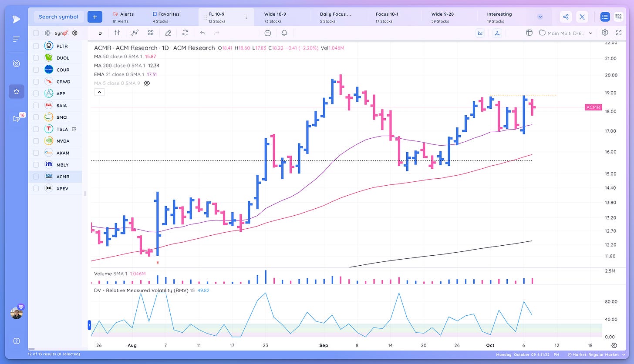Switch to list view layout icon
The width and height of the screenshot is (634, 364).
tap(605, 17)
